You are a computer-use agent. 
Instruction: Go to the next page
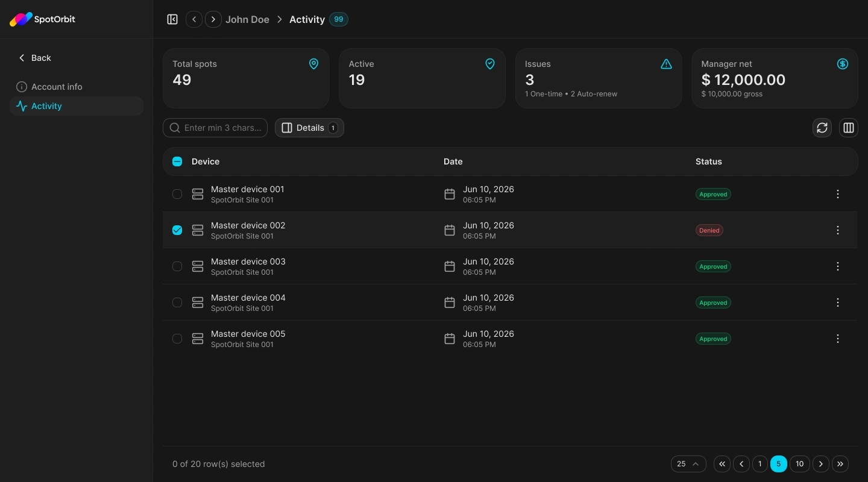coord(821,464)
